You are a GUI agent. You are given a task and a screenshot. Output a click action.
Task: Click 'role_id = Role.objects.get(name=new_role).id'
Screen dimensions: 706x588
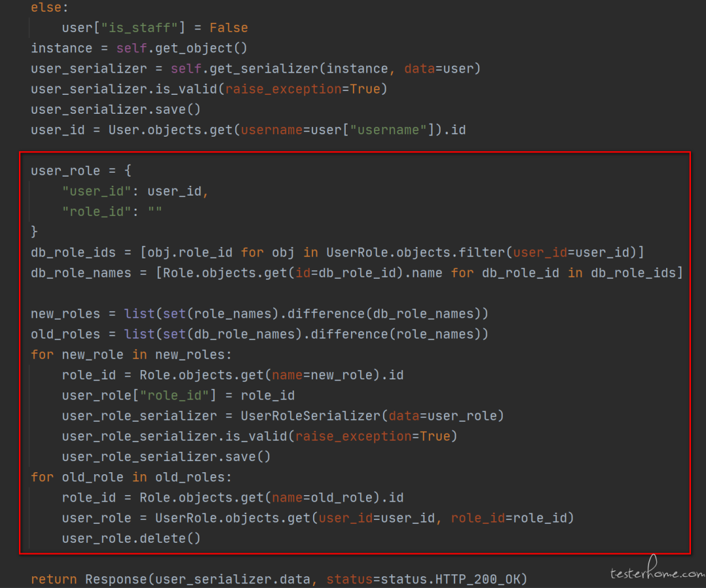pyautogui.click(x=233, y=375)
